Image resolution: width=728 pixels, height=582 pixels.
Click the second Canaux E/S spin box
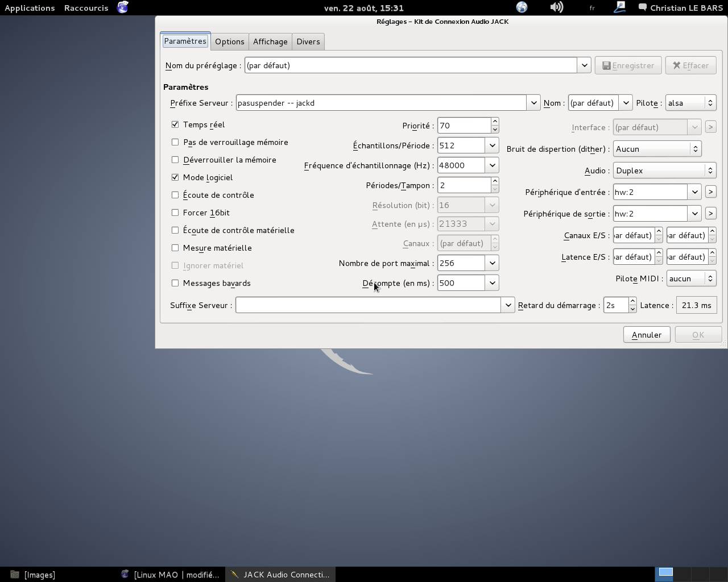coord(691,235)
